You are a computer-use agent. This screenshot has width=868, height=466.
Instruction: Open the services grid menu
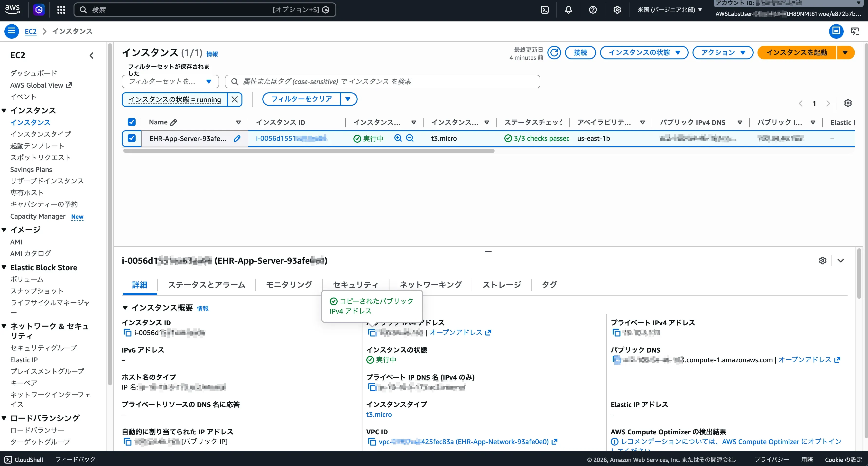pos(61,10)
